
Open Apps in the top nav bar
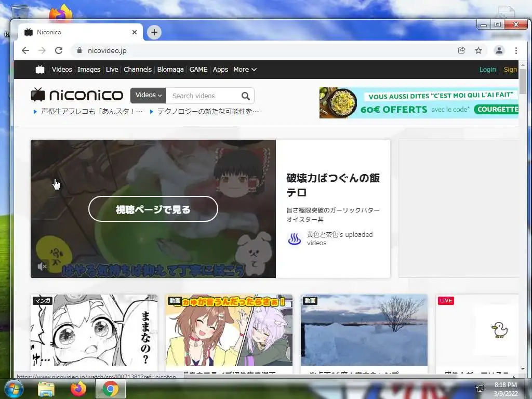click(220, 70)
